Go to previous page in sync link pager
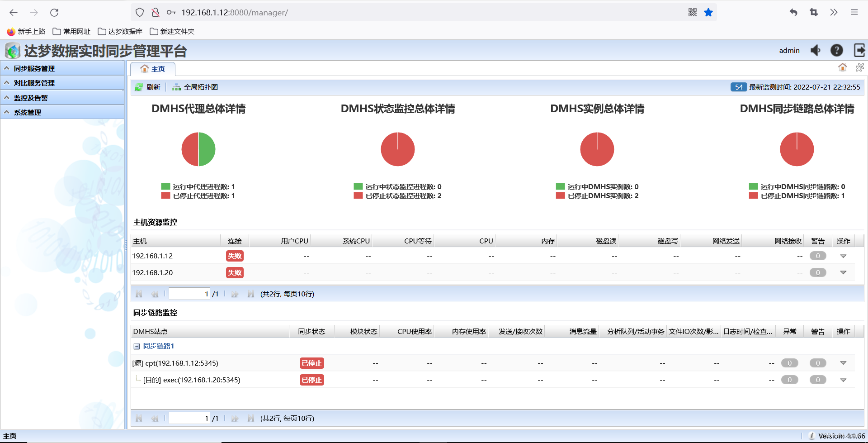 tap(155, 419)
